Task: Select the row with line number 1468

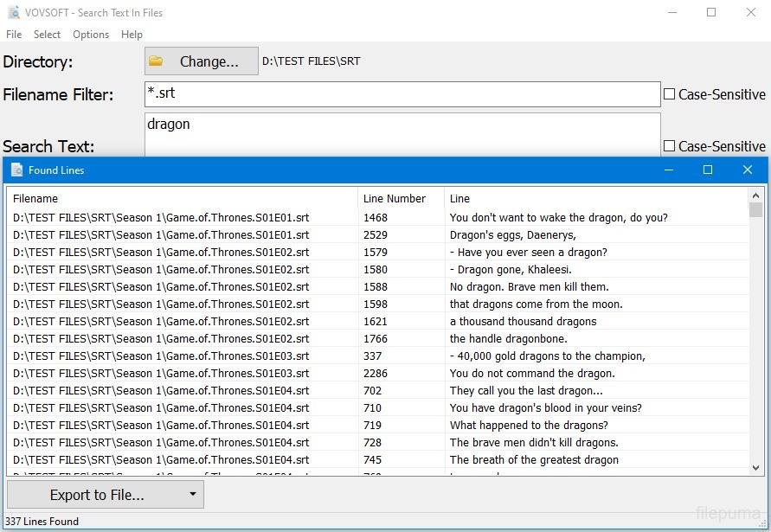Action: point(376,218)
